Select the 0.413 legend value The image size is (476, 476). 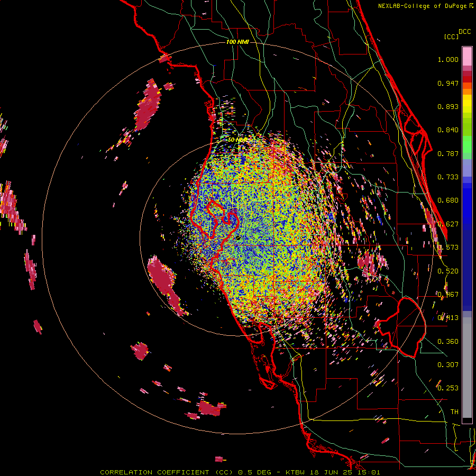448,318
